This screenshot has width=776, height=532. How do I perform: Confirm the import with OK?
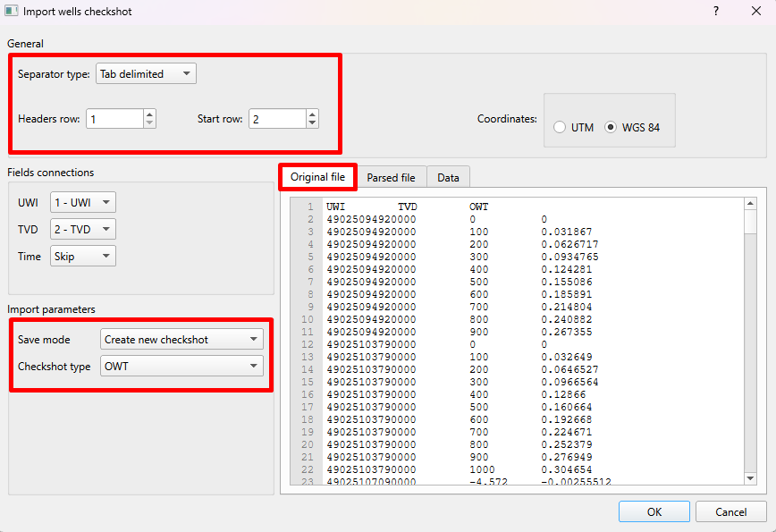[x=654, y=511]
